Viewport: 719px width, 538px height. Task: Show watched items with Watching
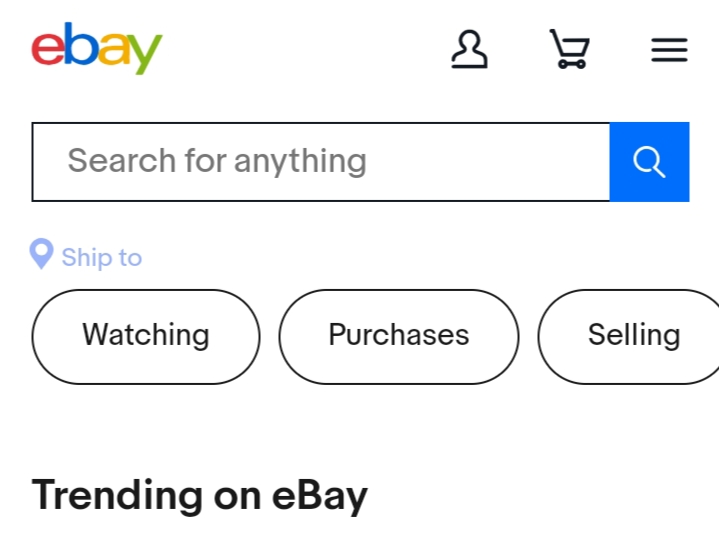[146, 336]
